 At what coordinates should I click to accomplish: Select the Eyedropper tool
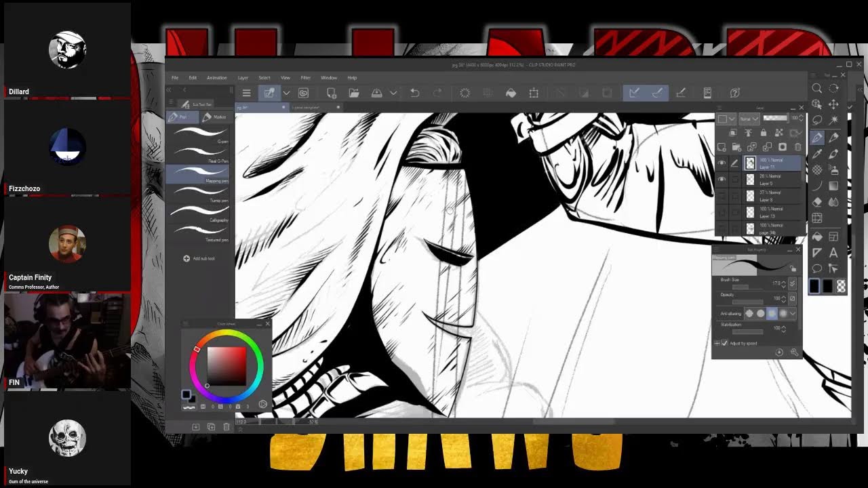click(817, 153)
